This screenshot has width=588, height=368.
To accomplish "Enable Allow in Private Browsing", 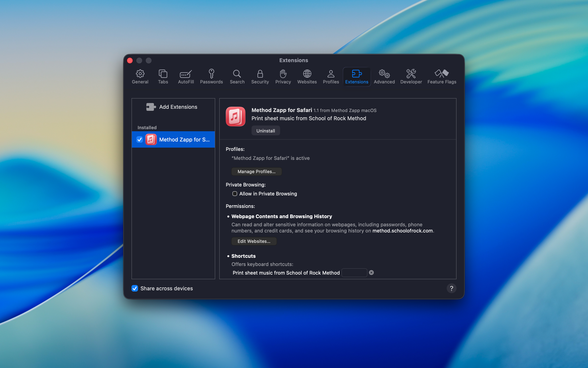I will [x=235, y=194].
